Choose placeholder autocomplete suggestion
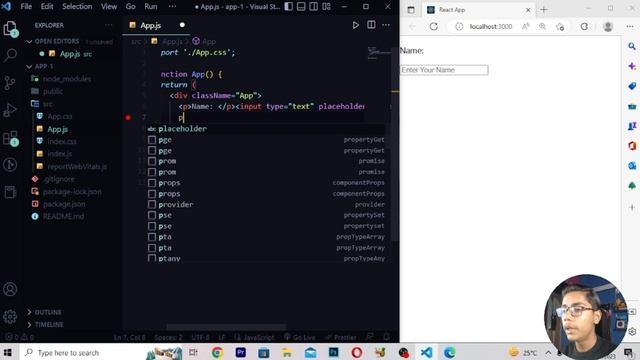 [265, 129]
